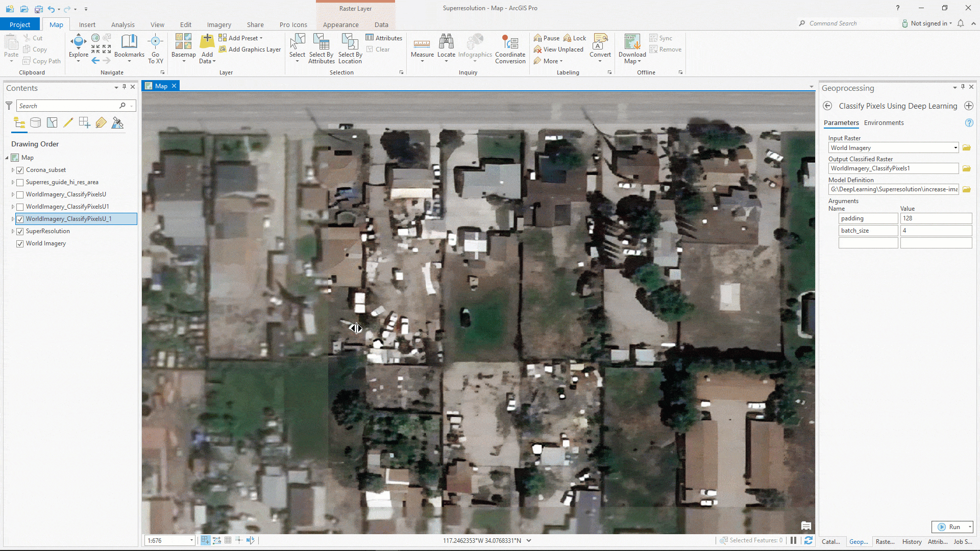The width and height of the screenshot is (980, 551).
Task: Open Input Raster dropdown
Action: pyautogui.click(x=955, y=148)
